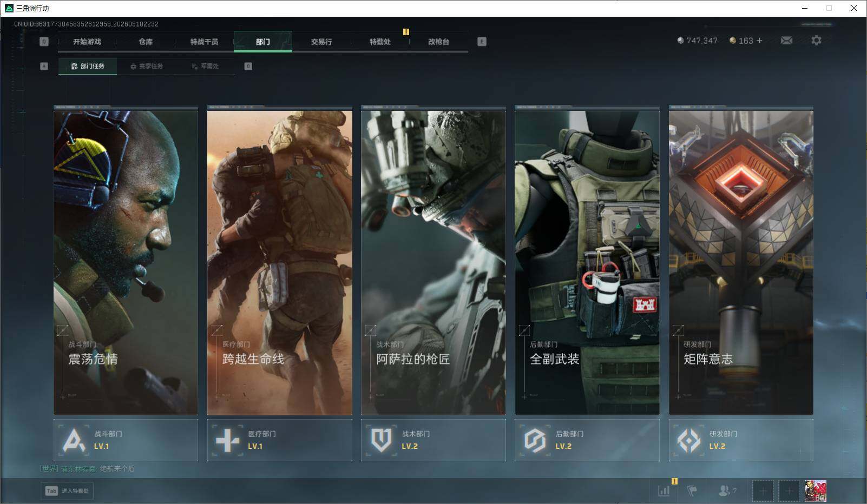Switch to the 赛季任务 sub-tab
Viewport: 867px width, 504px height.
[x=147, y=66]
